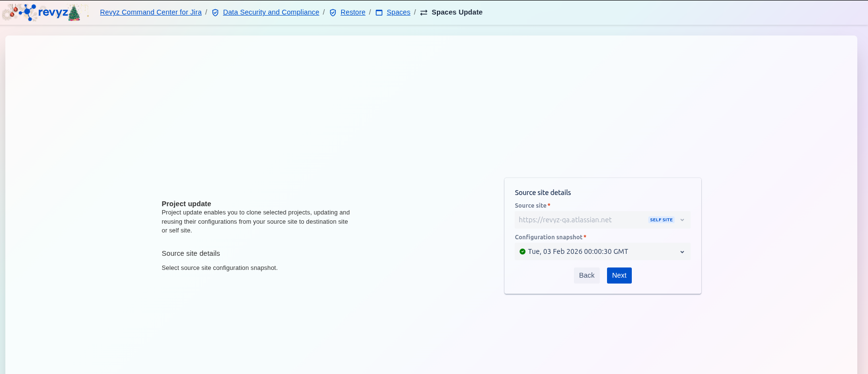
Task: Click the SELF SITE badge
Action: click(x=661, y=220)
